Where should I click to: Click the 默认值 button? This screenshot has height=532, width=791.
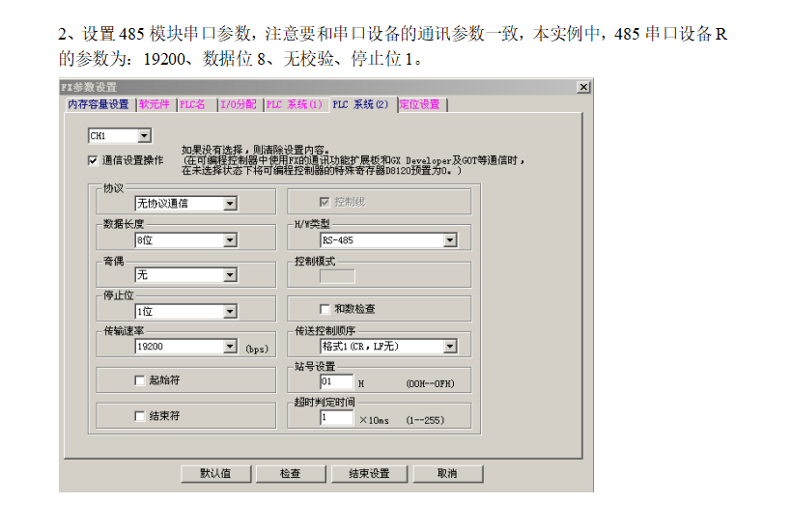click(215, 474)
